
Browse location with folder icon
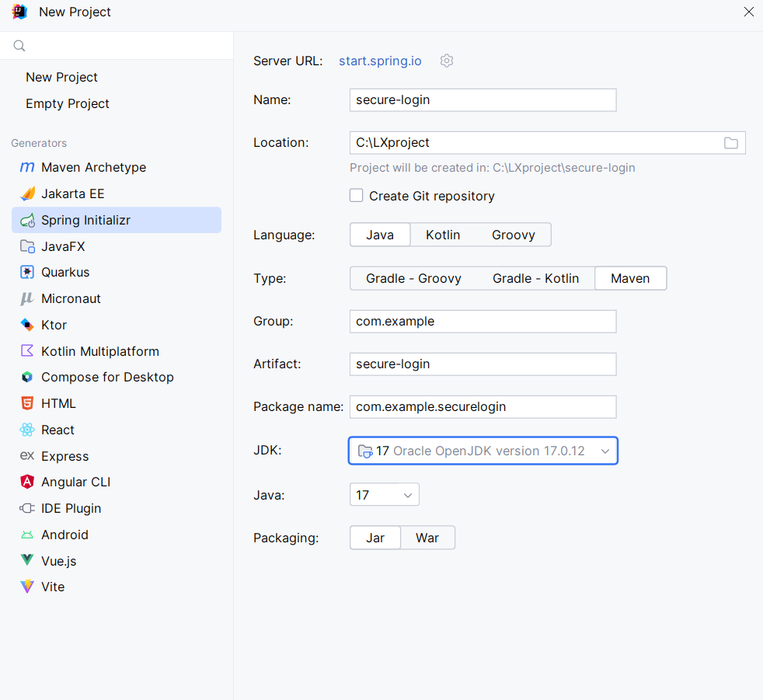click(731, 143)
